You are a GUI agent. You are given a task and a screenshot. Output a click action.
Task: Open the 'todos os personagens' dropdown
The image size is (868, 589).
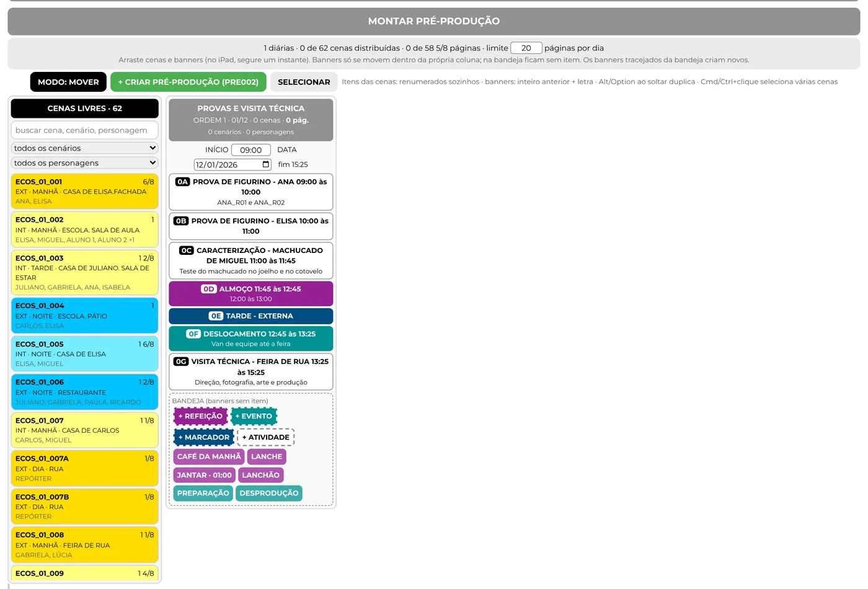point(84,163)
